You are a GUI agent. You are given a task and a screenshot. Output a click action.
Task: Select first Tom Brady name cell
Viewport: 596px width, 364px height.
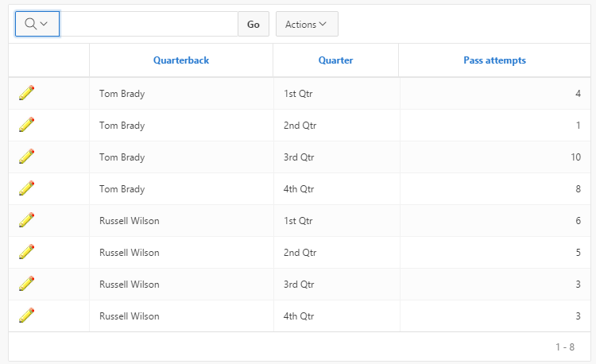(181, 94)
